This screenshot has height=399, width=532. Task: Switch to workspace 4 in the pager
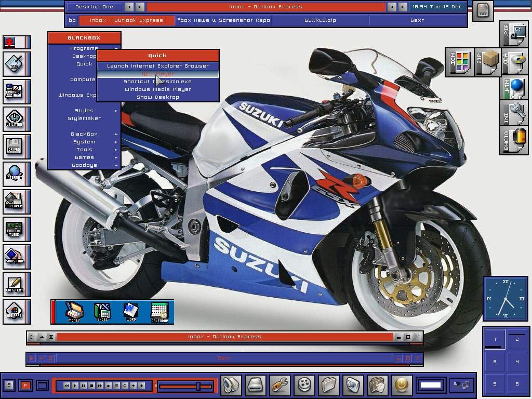pyautogui.click(x=517, y=362)
